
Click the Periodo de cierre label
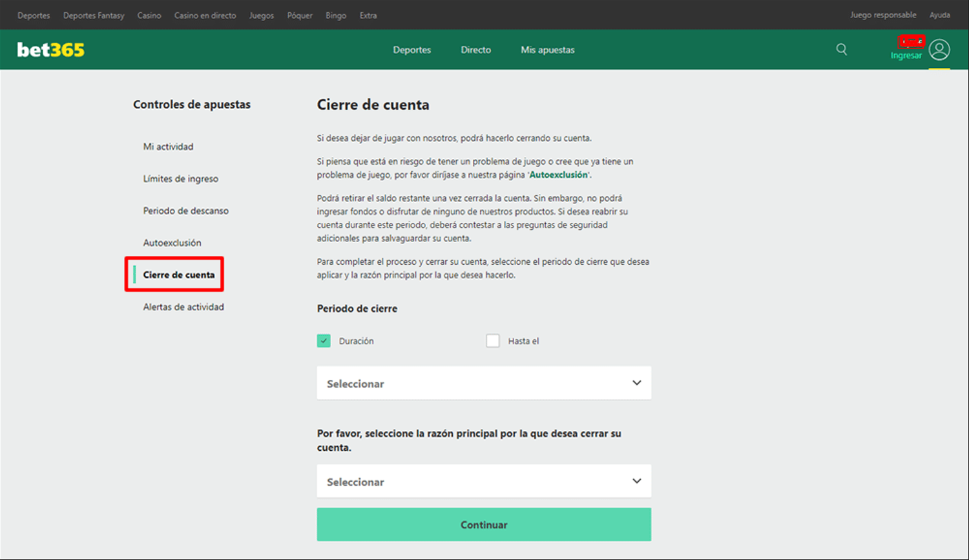tap(357, 309)
